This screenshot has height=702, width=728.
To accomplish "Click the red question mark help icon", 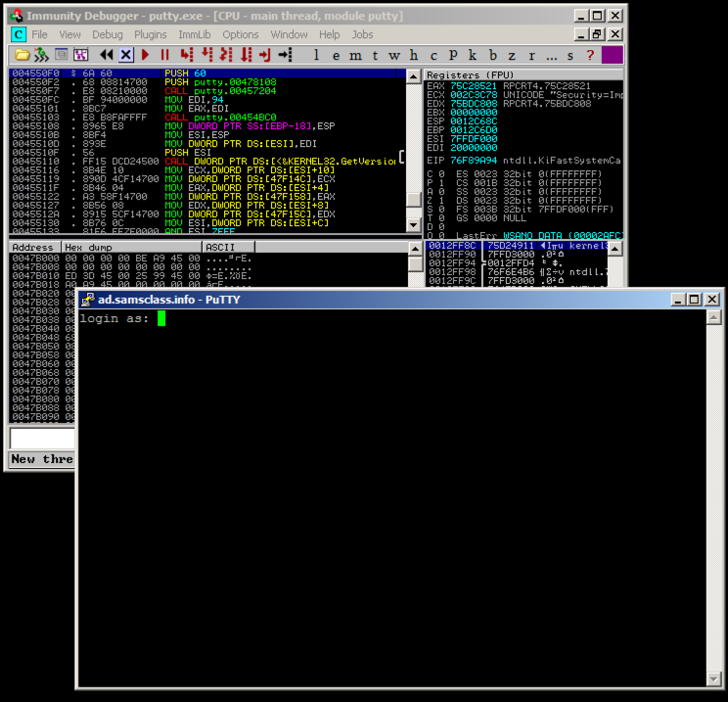I will click(590, 55).
